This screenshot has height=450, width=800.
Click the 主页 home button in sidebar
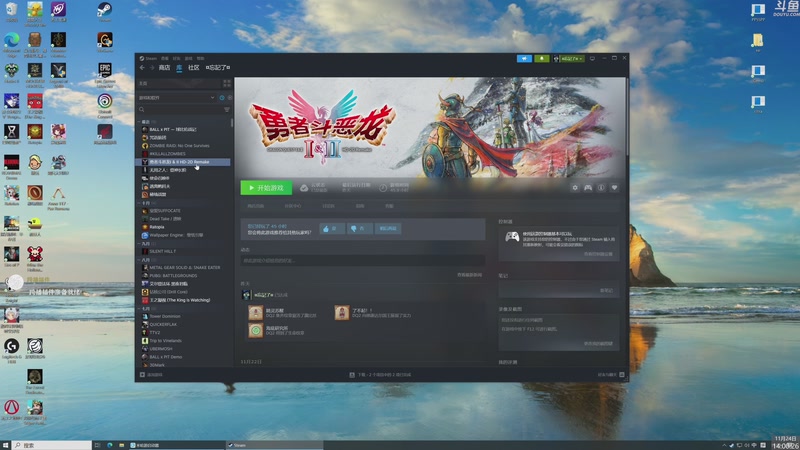(179, 83)
